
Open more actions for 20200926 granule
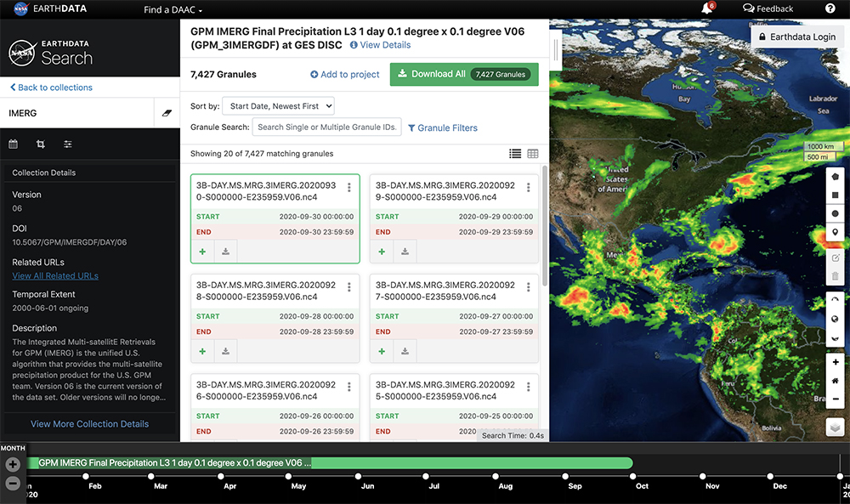(x=349, y=387)
